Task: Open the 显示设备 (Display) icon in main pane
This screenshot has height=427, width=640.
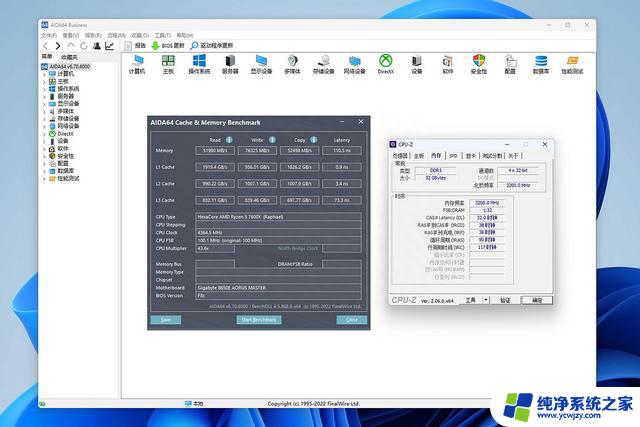Action: coord(261,64)
